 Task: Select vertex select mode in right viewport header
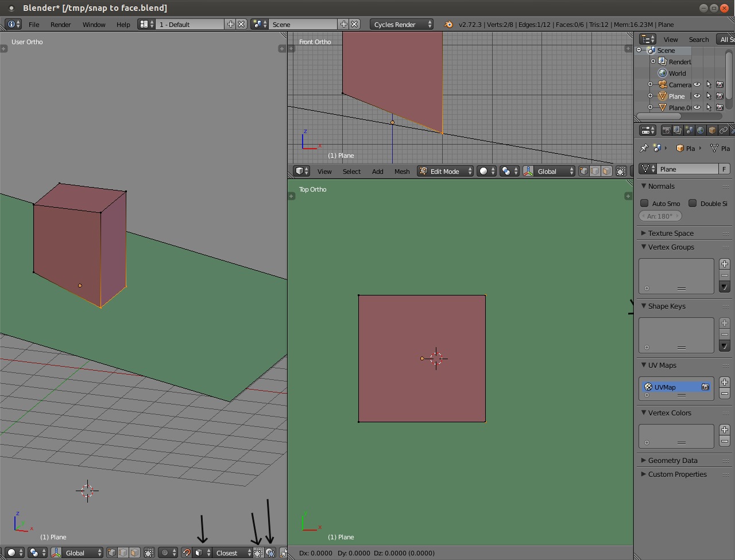tap(584, 171)
